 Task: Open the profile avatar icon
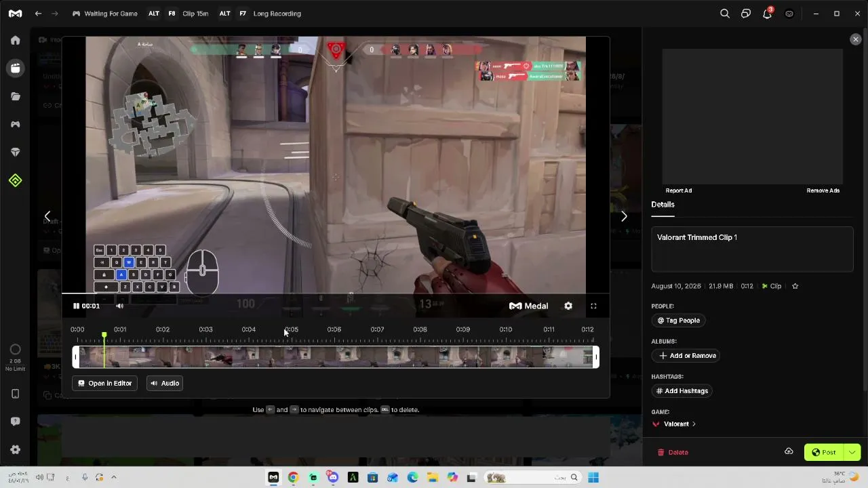(x=789, y=14)
